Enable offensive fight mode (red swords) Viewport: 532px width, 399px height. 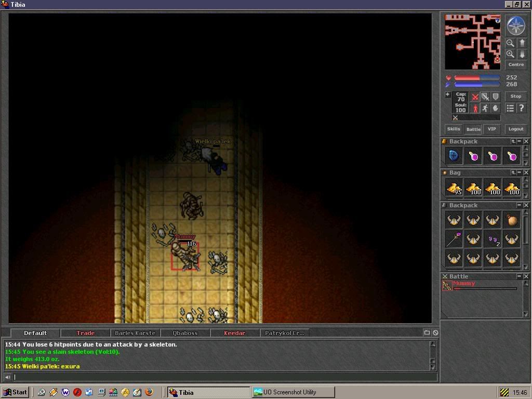[475, 97]
